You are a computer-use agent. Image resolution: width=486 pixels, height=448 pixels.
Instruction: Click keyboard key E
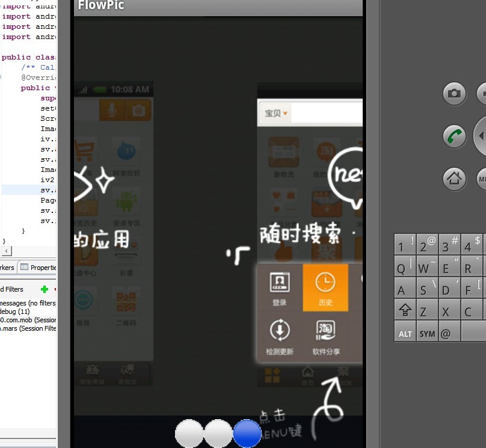click(450, 266)
